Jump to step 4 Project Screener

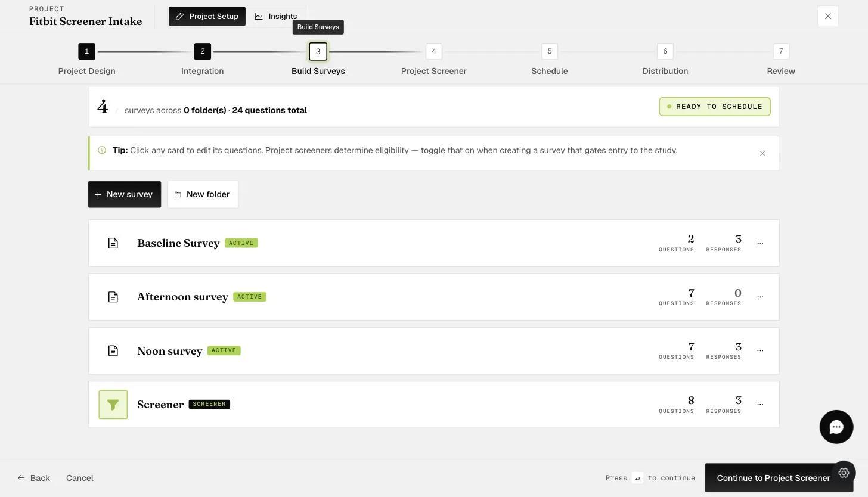[434, 51]
